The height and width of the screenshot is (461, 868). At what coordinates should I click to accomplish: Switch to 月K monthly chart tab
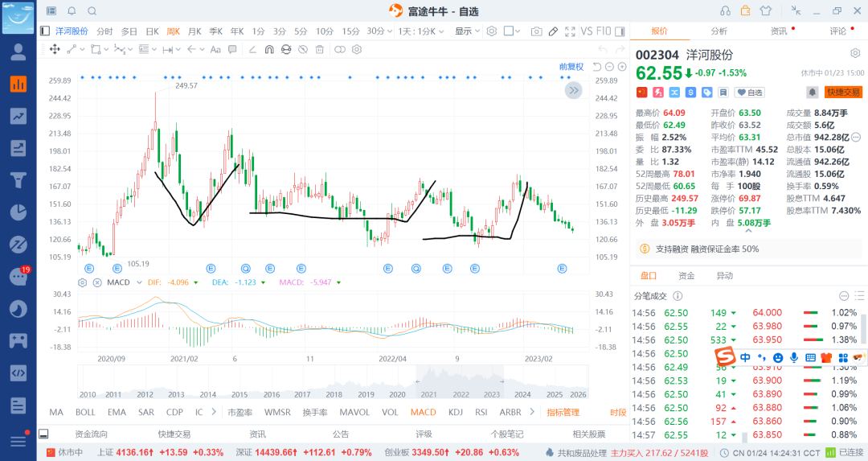pyautogui.click(x=194, y=31)
